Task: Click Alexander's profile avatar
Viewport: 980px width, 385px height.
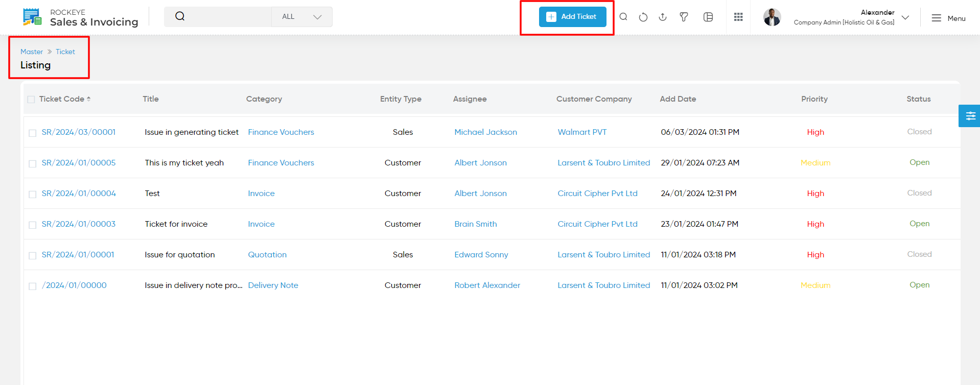Action: 772,17
